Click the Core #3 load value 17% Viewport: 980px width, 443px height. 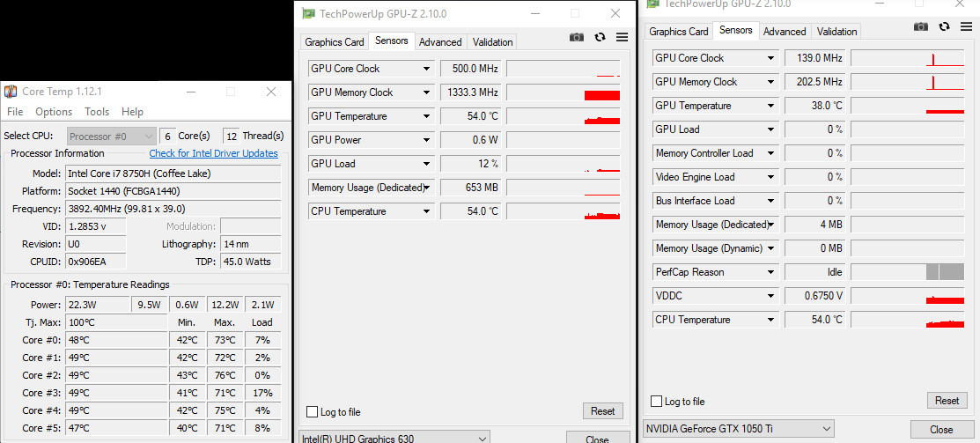point(263,393)
